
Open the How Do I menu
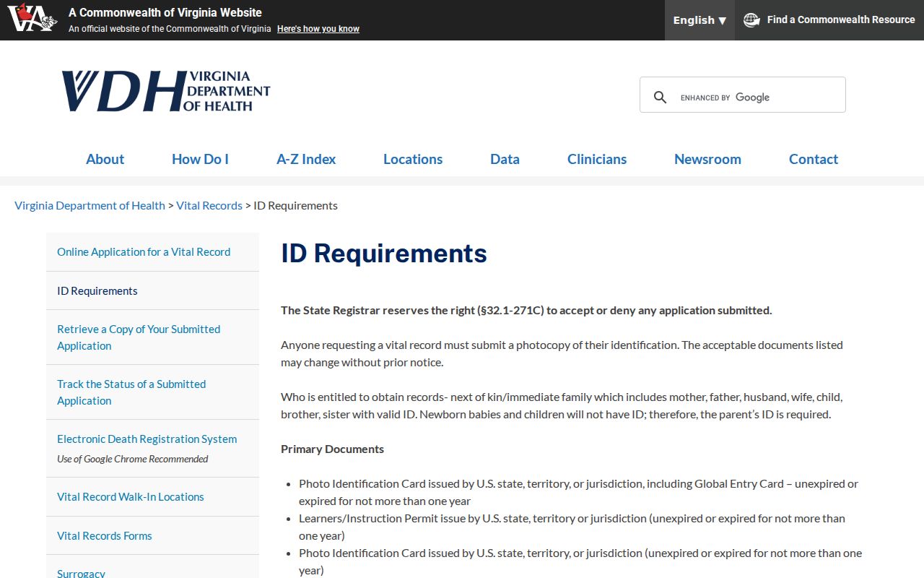200,159
